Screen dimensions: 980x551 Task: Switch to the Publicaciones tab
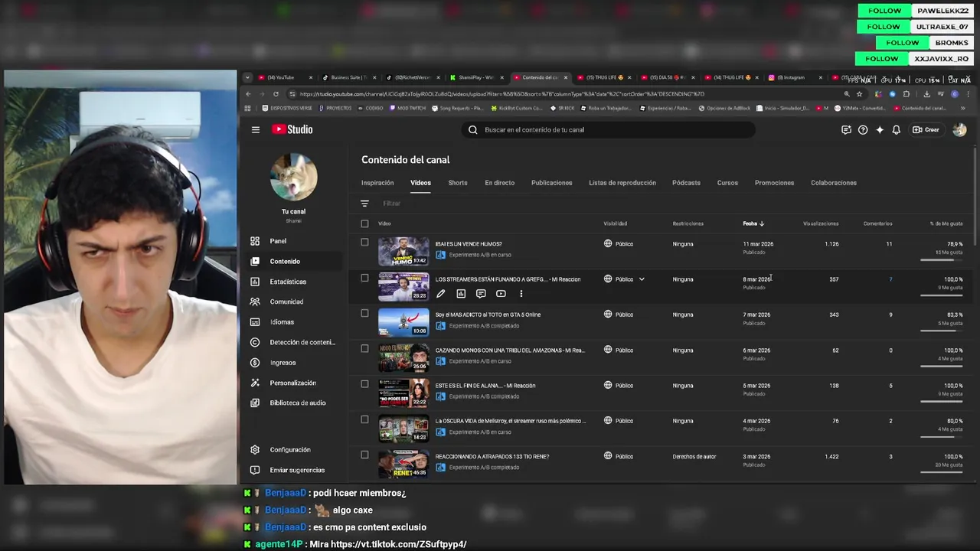point(552,183)
